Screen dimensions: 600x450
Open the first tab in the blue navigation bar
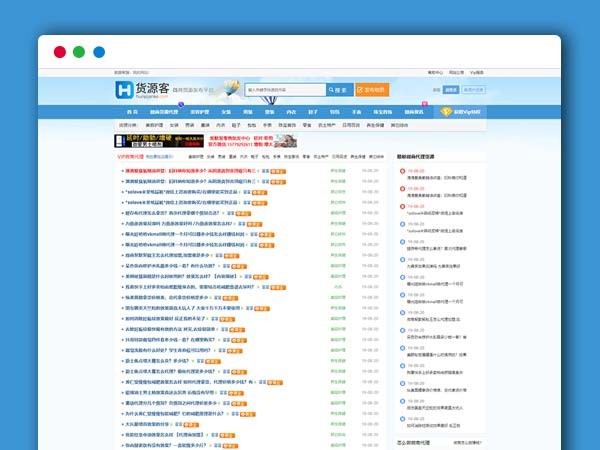[x=134, y=112]
